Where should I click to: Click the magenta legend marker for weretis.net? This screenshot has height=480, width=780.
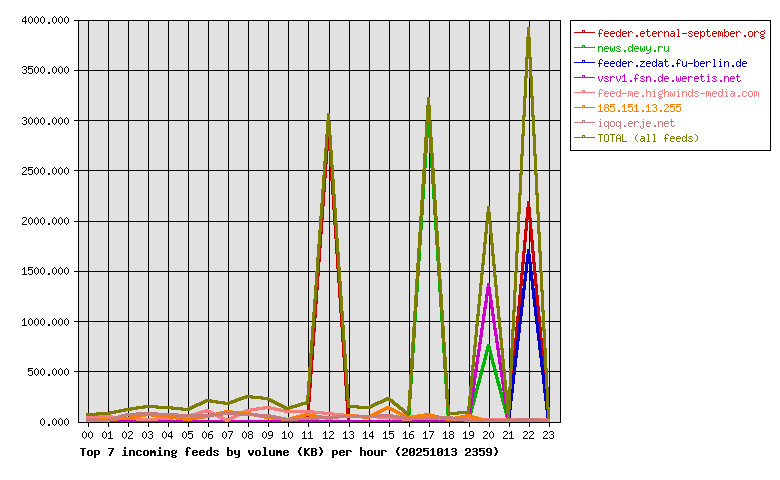584,78
